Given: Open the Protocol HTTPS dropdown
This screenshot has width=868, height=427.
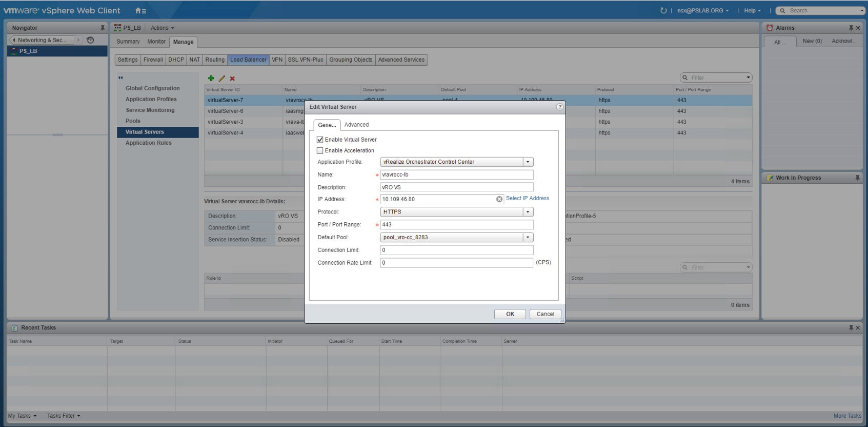Looking at the screenshot, I should (528, 212).
